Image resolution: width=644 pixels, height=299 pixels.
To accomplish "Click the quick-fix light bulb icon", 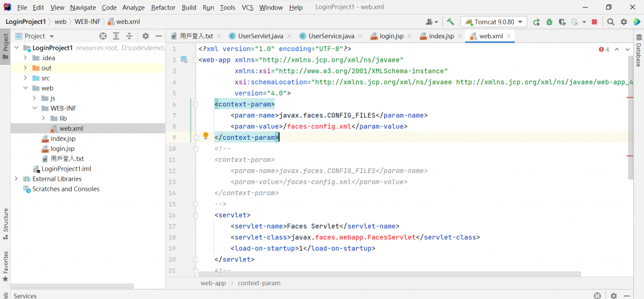I will 206,136.
